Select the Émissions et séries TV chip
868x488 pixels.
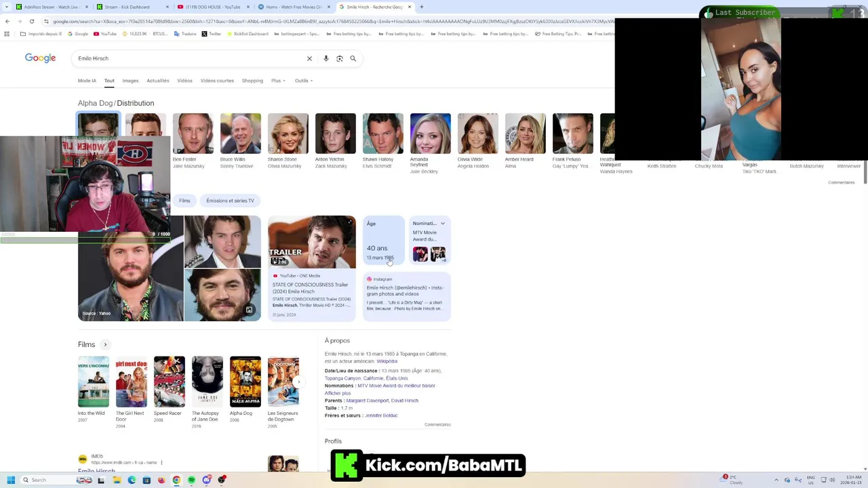pyautogui.click(x=230, y=201)
